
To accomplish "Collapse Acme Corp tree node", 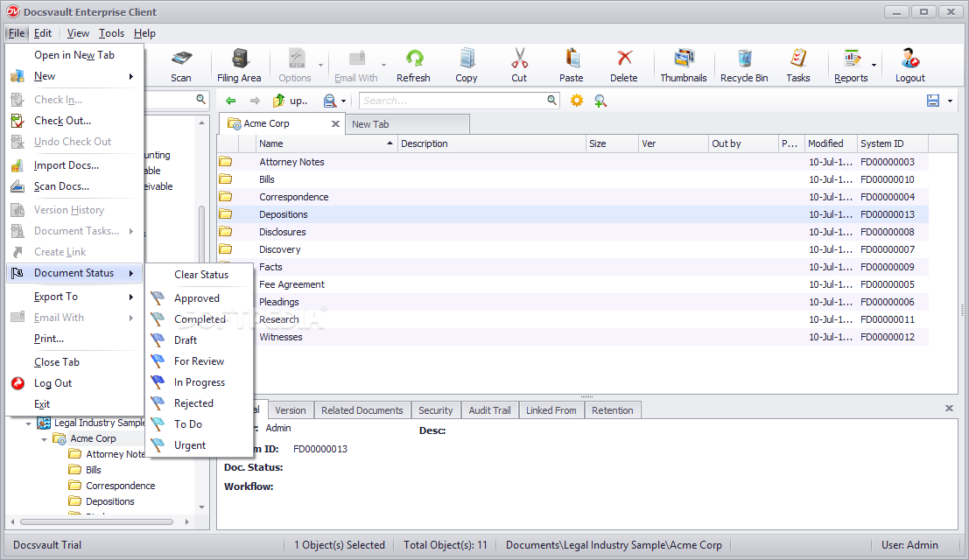I will (44, 439).
